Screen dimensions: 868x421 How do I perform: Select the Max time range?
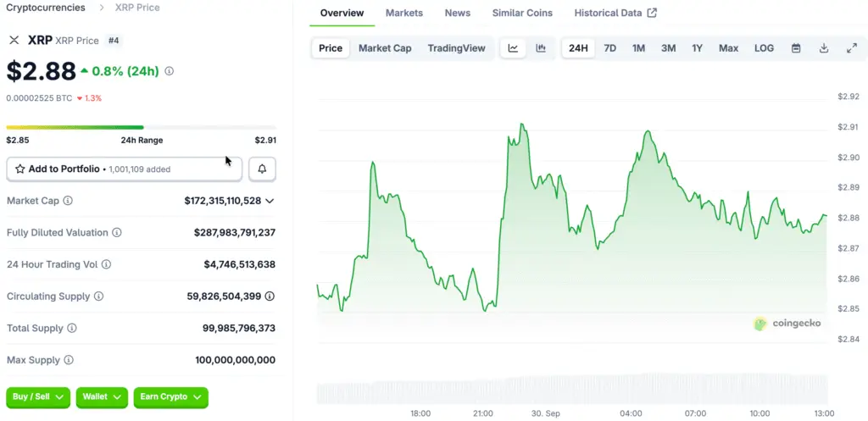coord(728,48)
